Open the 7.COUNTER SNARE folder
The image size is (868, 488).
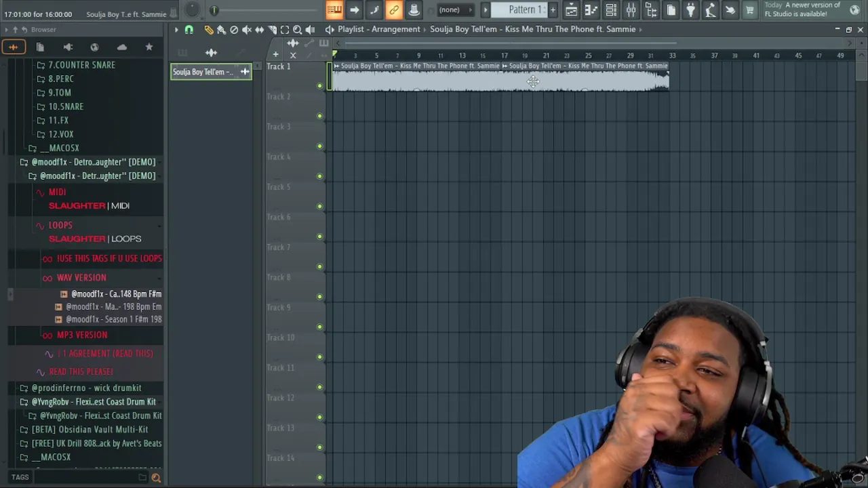(x=81, y=65)
